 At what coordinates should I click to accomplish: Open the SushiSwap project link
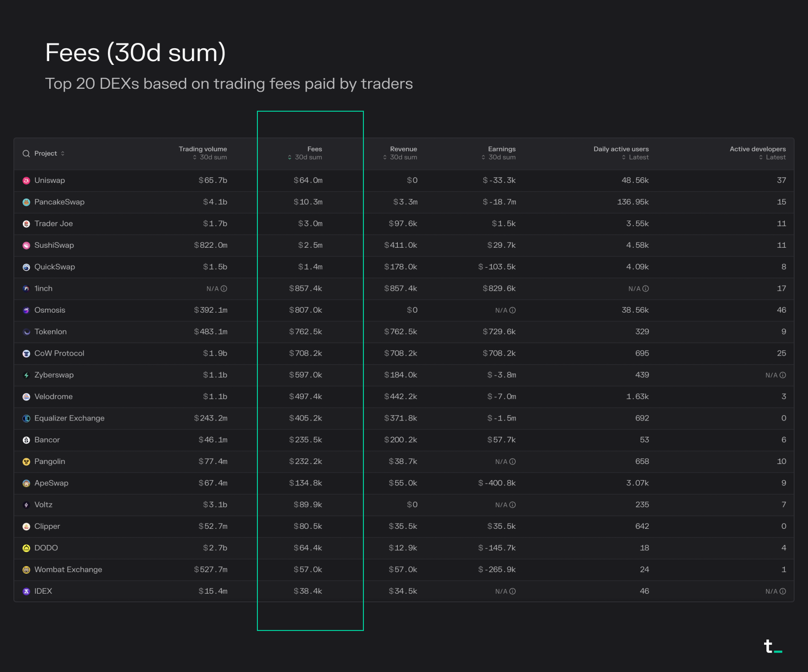[x=54, y=245]
